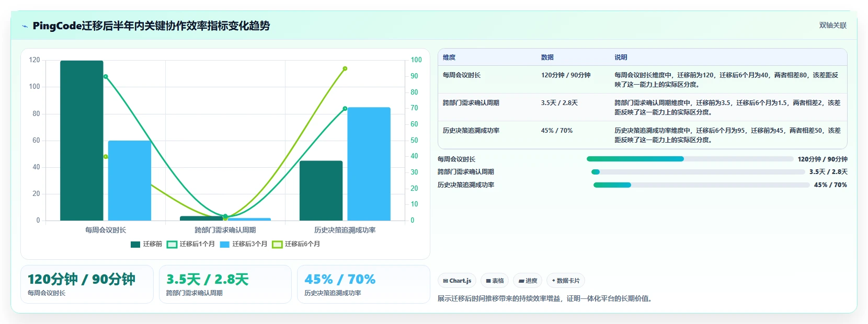
Task: Click the Chart.js tag
Action: (x=457, y=281)
